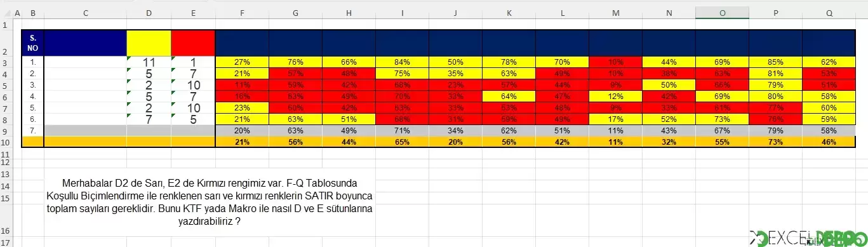
Task: Click the orange total cell showing 73%
Action: click(x=775, y=142)
